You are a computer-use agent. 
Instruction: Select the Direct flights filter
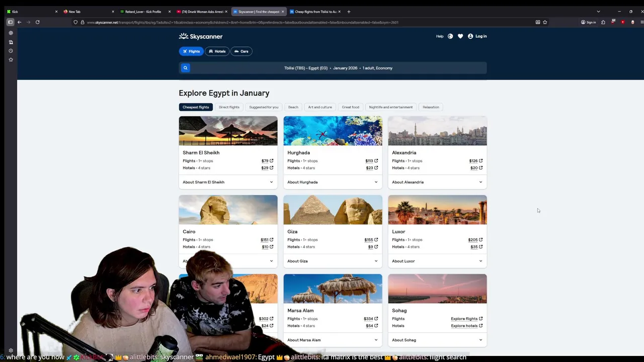coord(229,107)
